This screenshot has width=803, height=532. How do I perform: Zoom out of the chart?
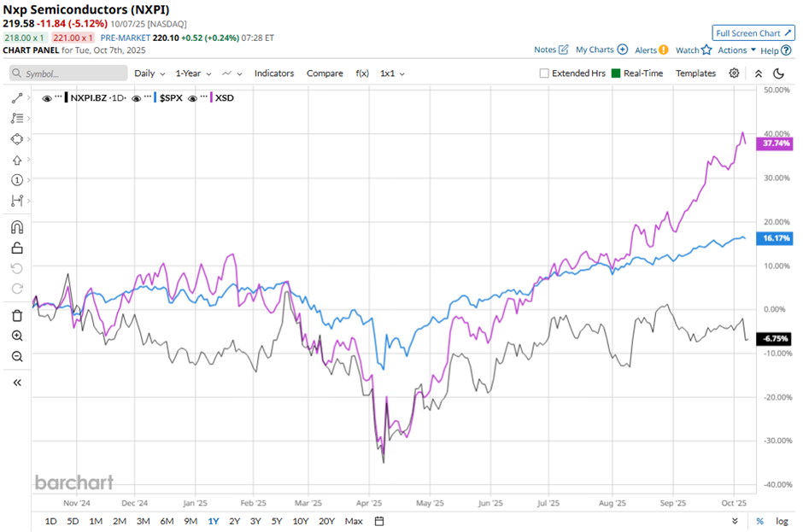[x=16, y=356]
